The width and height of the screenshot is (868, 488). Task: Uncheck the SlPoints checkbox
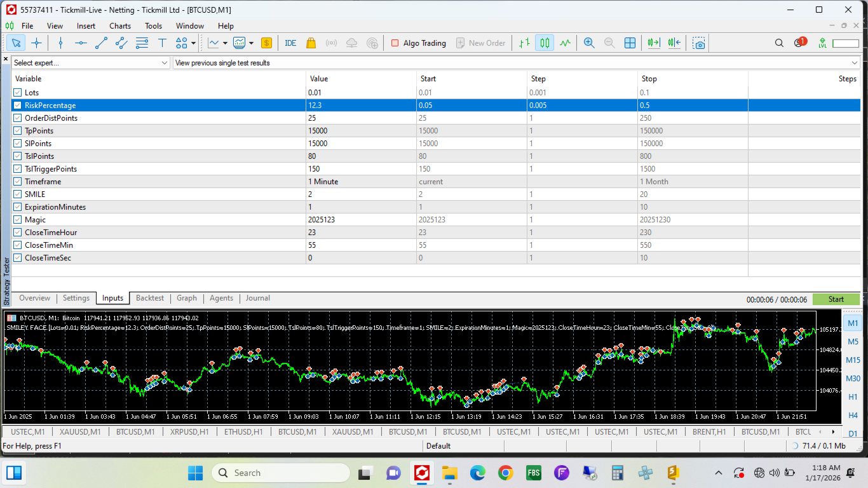[x=18, y=144]
